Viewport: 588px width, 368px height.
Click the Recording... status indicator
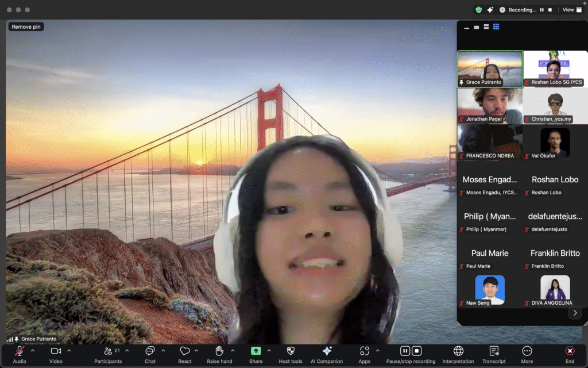coord(519,10)
